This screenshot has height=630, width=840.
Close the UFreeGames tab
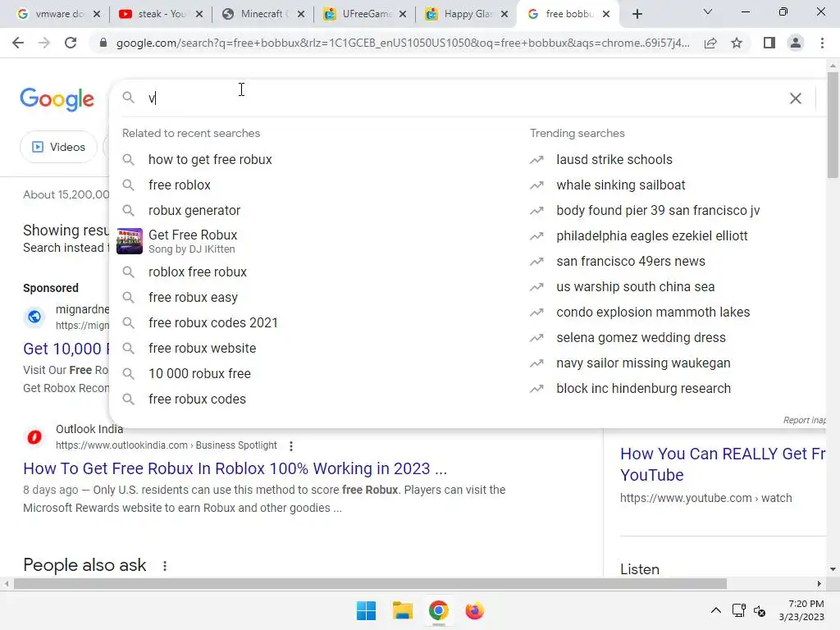[x=403, y=15]
